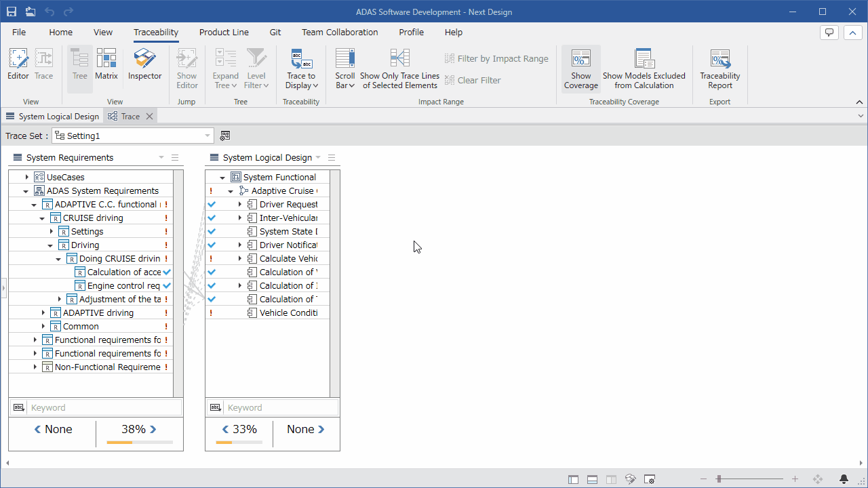Select the Matrix view icon
The image size is (868, 488).
click(x=106, y=65)
